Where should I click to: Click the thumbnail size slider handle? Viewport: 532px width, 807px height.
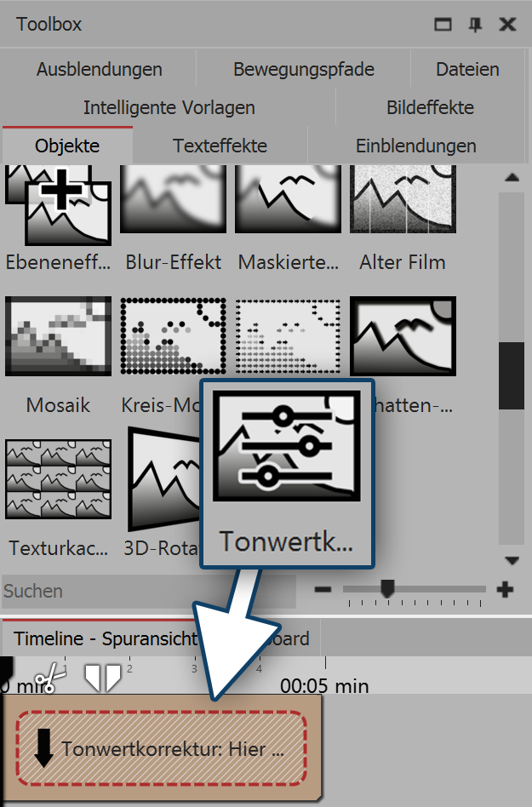(x=387, y=588)
